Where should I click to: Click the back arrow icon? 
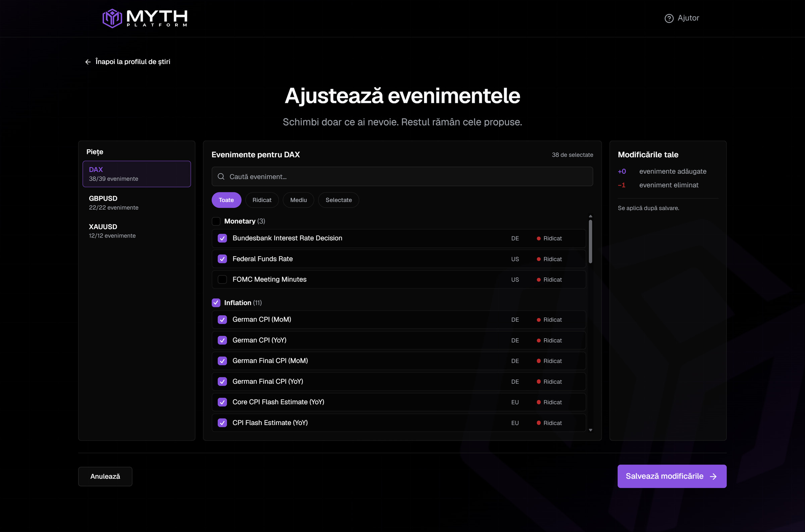[88, 62]
